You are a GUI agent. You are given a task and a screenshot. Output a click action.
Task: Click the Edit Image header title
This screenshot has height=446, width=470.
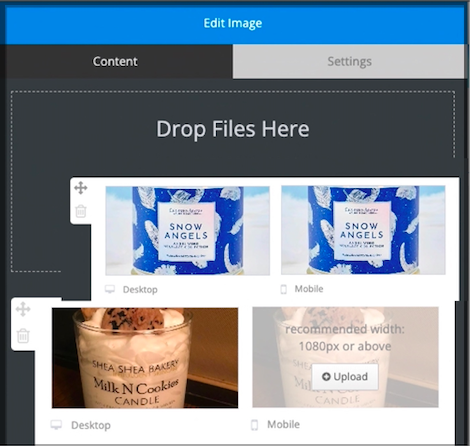233,23
